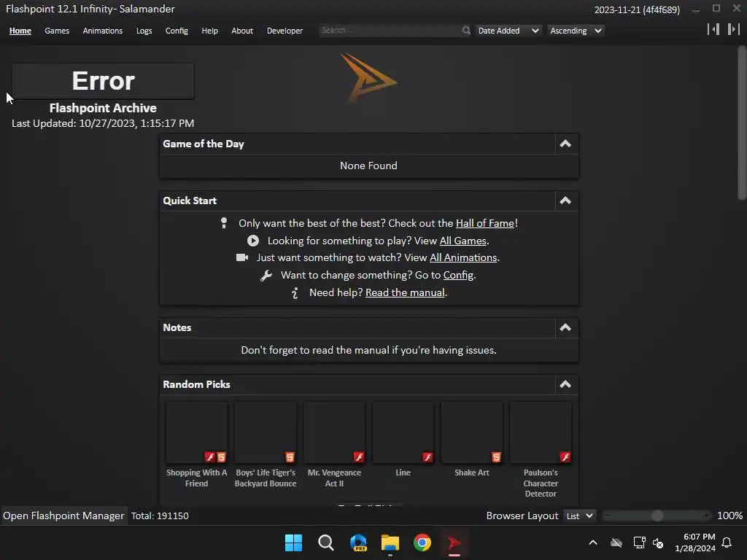Collapse the Game of the Day section

(x=565, y=144)
